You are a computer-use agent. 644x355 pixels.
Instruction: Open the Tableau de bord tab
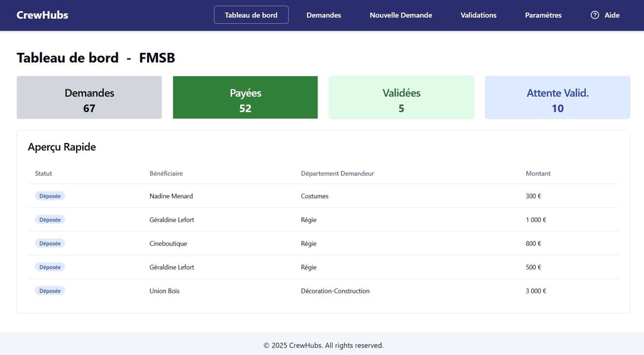click(x=251, y=15)
